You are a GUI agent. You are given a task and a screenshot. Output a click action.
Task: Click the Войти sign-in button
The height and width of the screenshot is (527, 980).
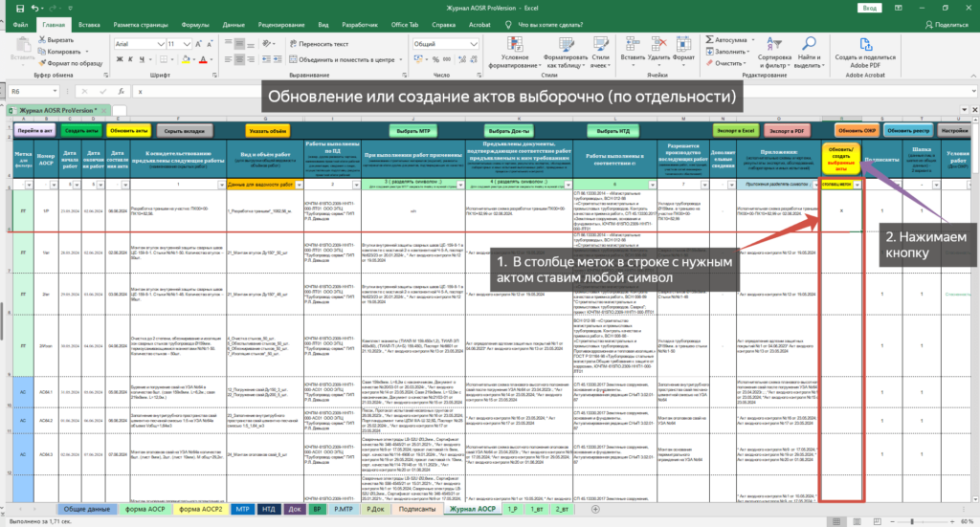(x=869, y=8)
